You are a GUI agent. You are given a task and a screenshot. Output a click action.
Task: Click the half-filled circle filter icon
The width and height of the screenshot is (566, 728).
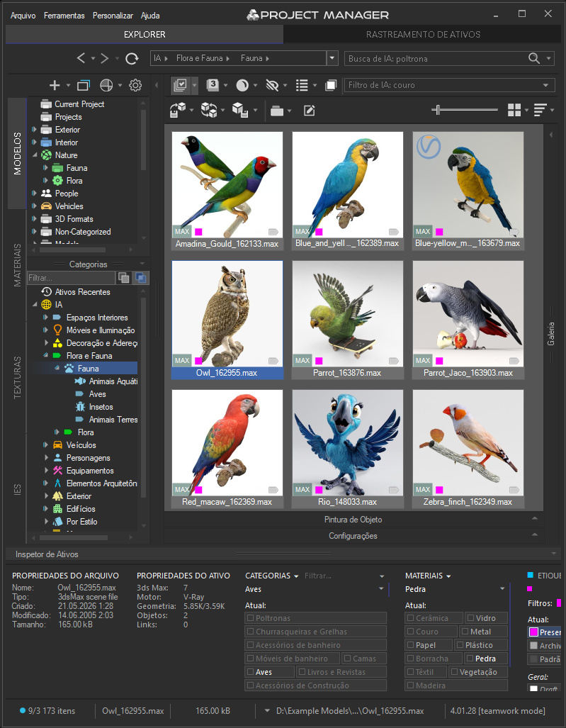tap(242, 85)
